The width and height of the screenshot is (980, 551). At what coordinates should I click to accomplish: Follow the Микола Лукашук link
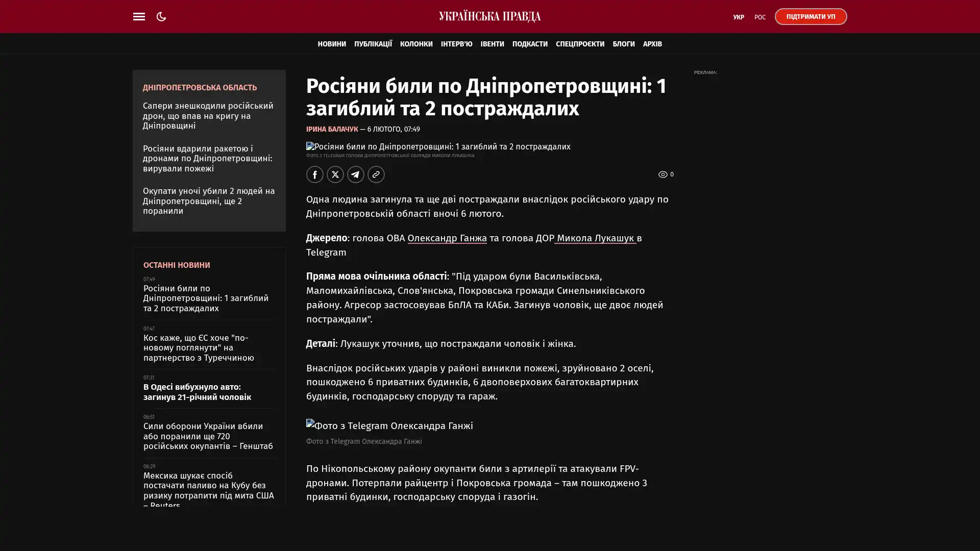pyautogui.click(x=595, y=238)
